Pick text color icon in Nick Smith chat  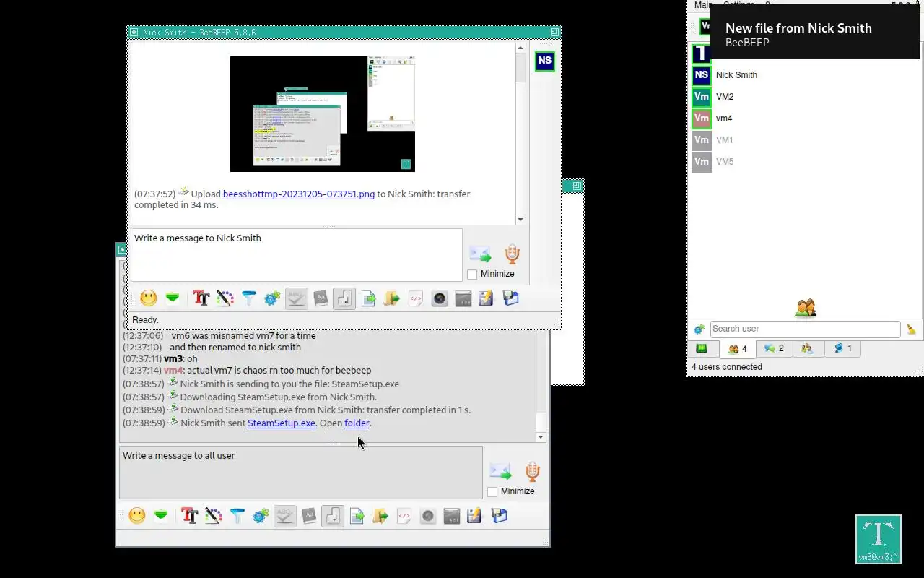click(x=225, y=298)
